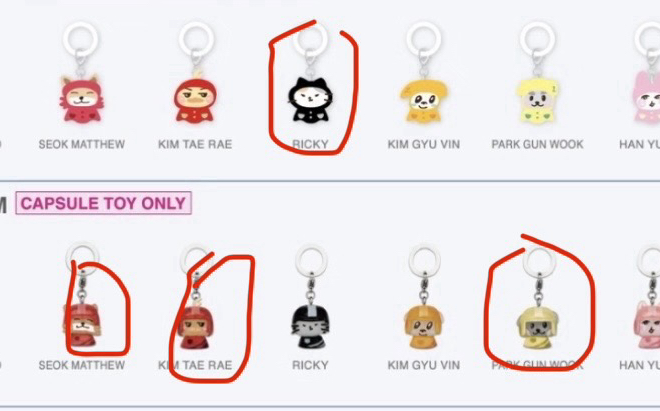
Task: Click the SEOK MATTHEW label in top row
Action: pyautogui.click(x=82, y=144)
